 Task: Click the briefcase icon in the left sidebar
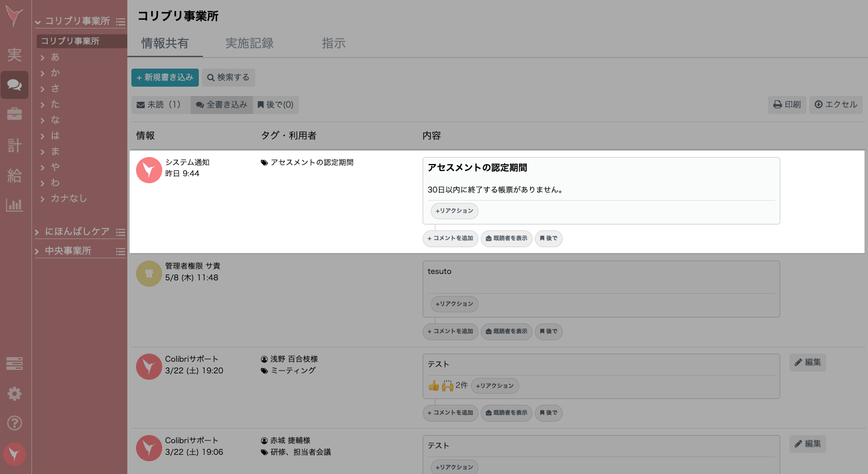14,114
